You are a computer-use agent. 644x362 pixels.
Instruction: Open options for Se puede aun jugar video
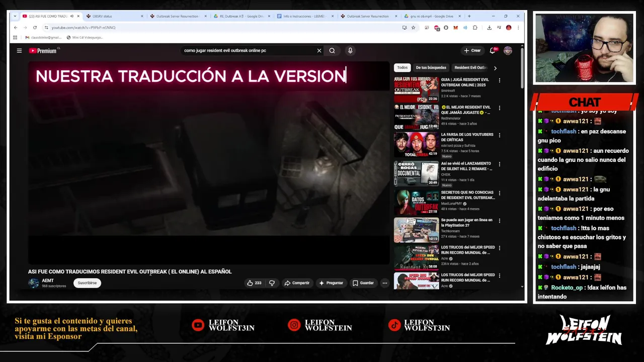coord(499,221)
